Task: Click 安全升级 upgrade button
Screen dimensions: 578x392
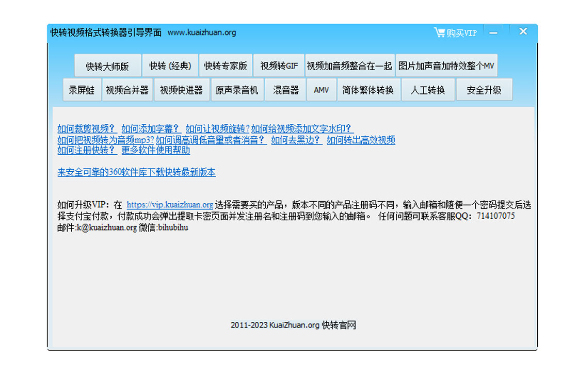Action: click(x=484, y=90)
